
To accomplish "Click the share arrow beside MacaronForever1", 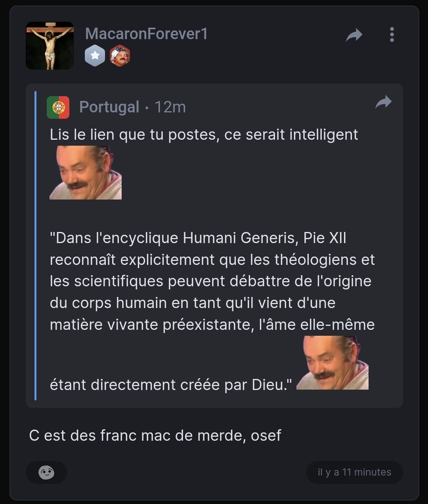I will click(x=354, y=35).
